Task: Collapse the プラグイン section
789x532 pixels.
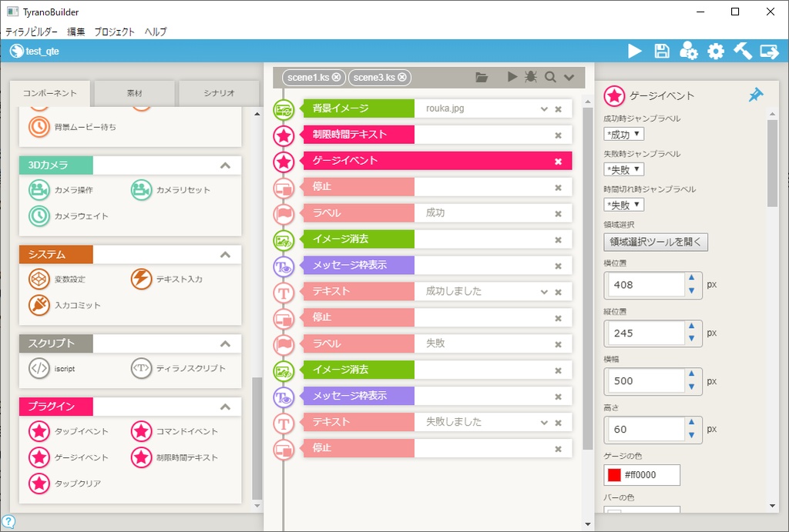Action: (x=225, y=407)
